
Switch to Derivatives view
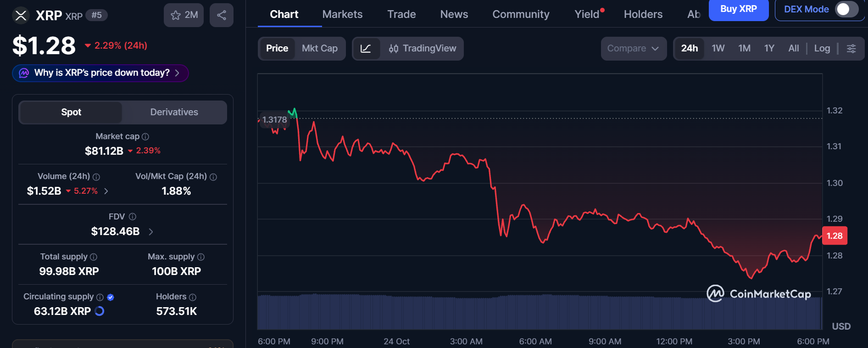[174, 112]
